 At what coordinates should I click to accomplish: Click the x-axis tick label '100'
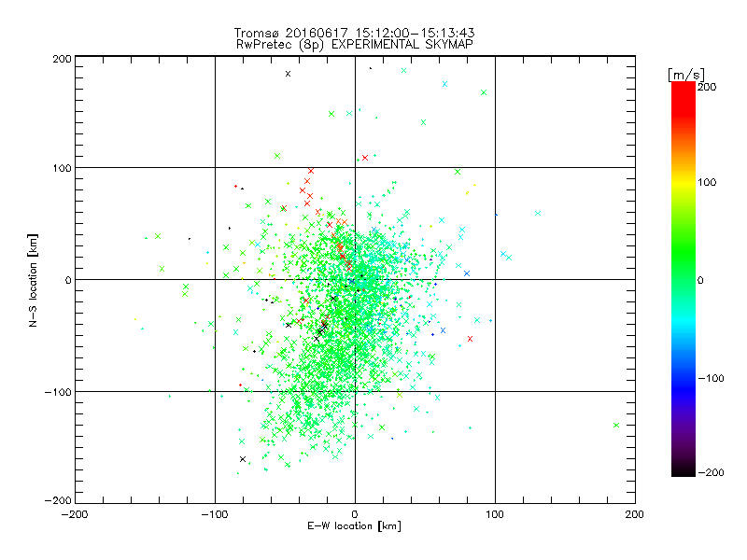point(495,514)
